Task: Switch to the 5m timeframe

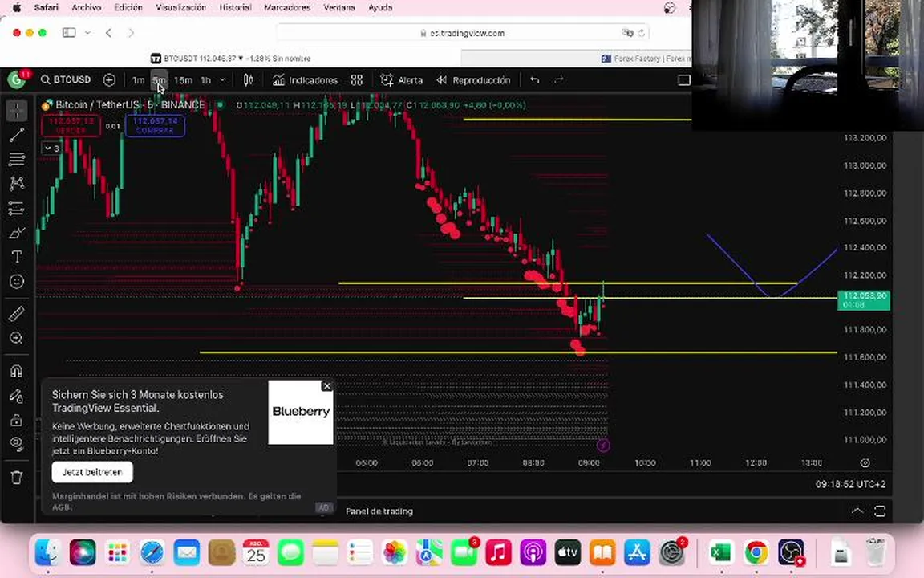Action: pos(159,80)
